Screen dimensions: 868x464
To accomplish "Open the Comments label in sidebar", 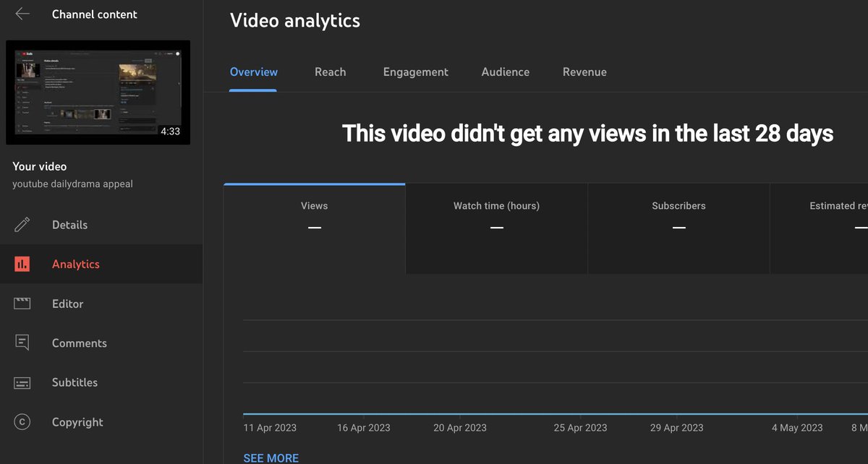I will (80, 343).
